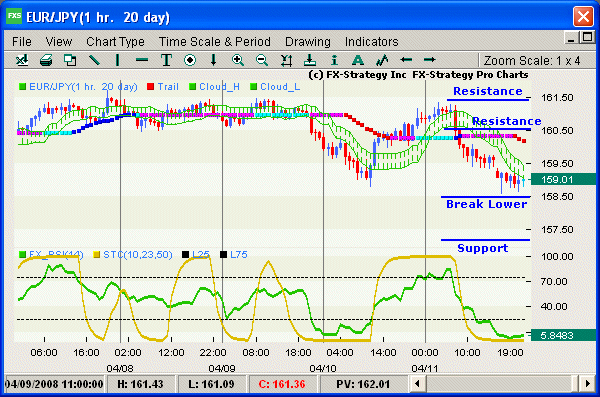Select the vertical line drawing tool

coord(117,60)
